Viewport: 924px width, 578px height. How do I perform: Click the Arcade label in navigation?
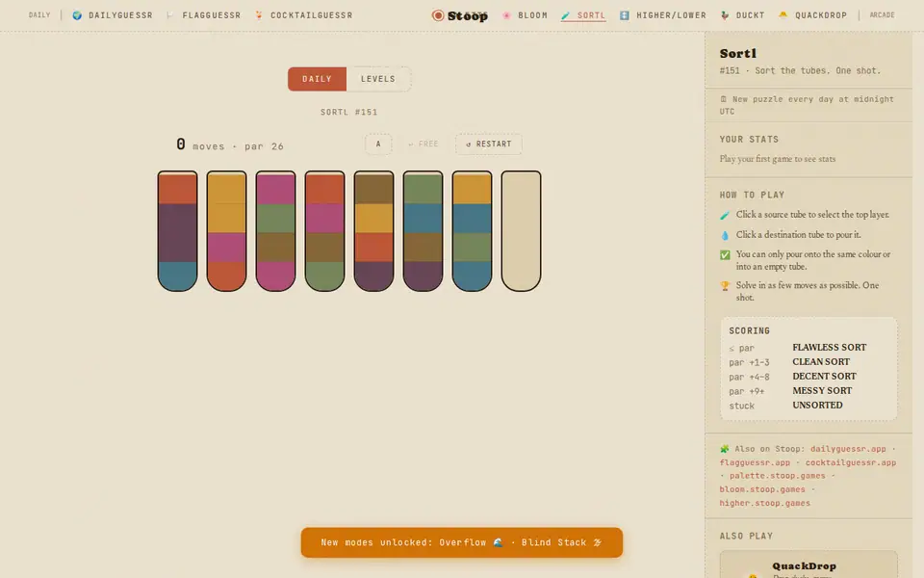click(883, 15)
